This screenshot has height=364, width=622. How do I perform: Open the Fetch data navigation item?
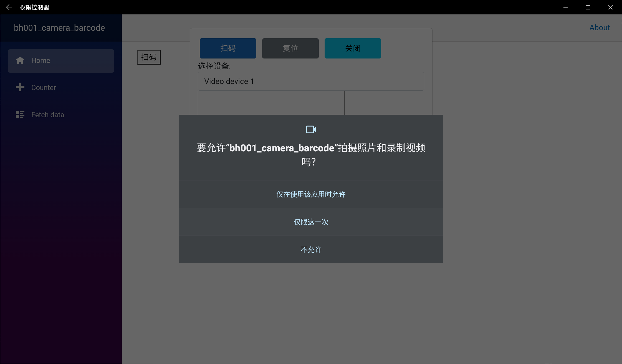click(61, 115)
